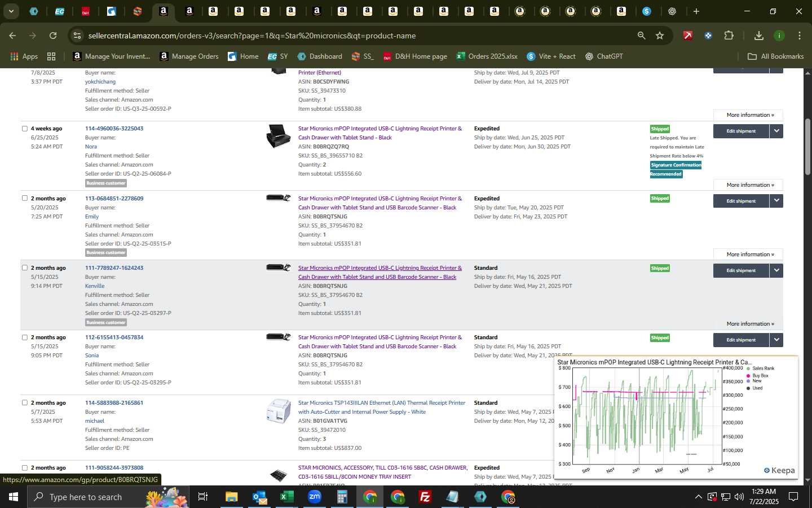Open Calculator from taskbar
The width and height of the screenshot is (812, 508).
pyautogui.click(x=342, y=497)
